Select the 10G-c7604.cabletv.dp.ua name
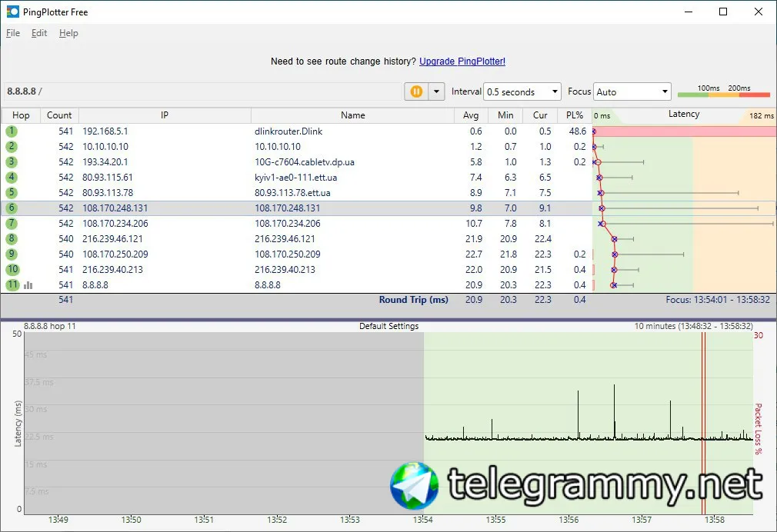 [x=304, y=162]
